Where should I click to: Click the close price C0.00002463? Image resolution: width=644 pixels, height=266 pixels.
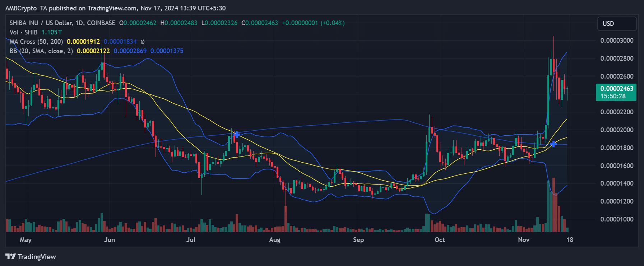260,23
